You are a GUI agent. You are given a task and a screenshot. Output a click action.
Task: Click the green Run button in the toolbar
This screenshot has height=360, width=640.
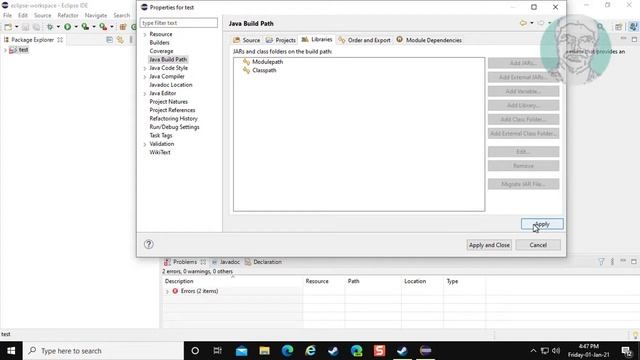coord(67,27)
